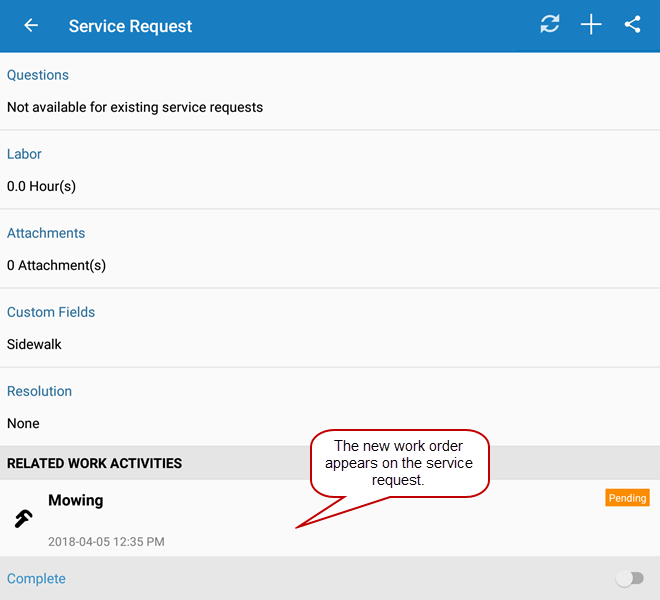This screenshot has height=600, width=660.
Task: Share the service request
Action: pyautogui.click(x=632, y=25)
